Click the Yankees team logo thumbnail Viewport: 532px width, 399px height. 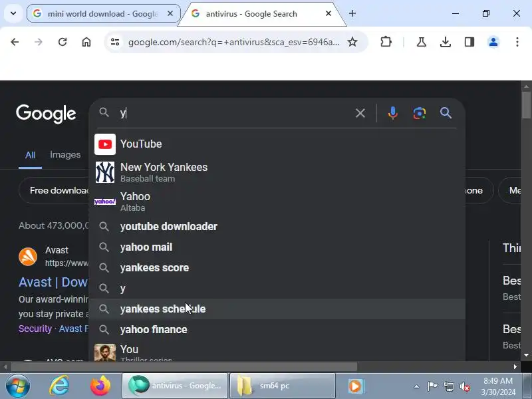coord(105,172)
